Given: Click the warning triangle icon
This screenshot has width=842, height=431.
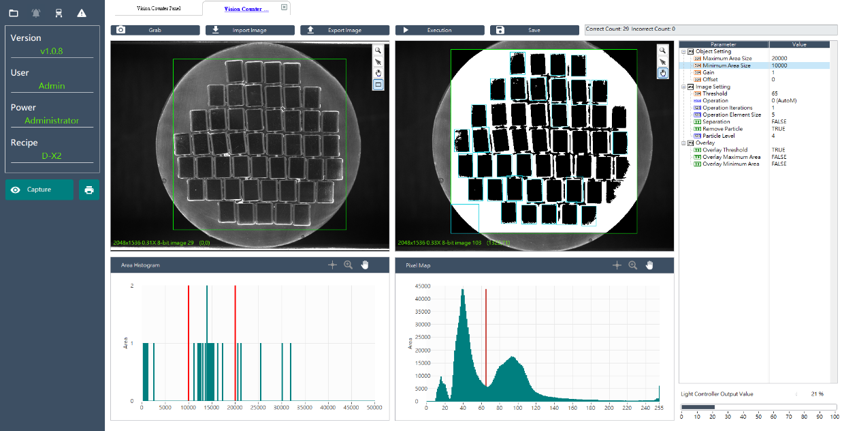Looking at the screenshot, I should 82,13.
